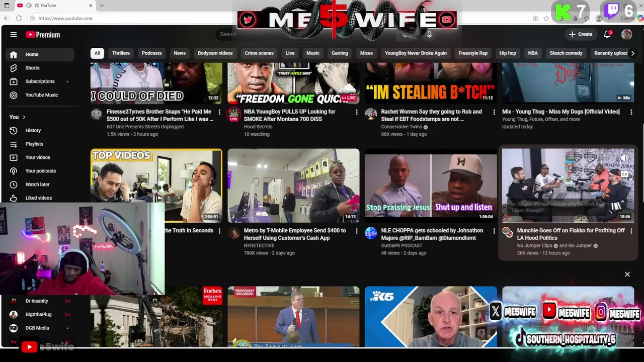Open NLE CHOPPA gets schooled title link
The width and height of the screenshot is (644, 362).
coord(432,234)
